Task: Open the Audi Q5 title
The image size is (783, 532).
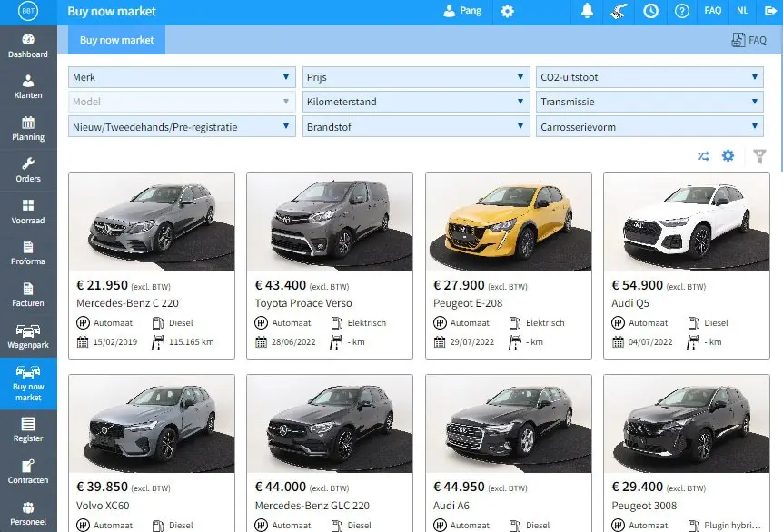Action: [630, 303]
